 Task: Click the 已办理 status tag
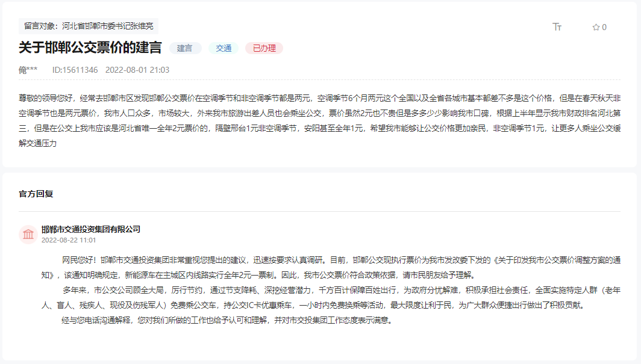264,48
